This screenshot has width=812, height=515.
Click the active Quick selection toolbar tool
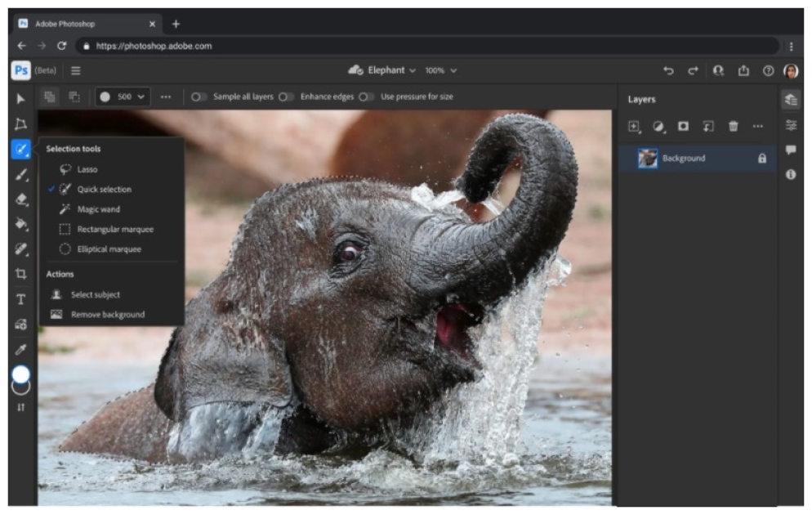pos(20,150)
